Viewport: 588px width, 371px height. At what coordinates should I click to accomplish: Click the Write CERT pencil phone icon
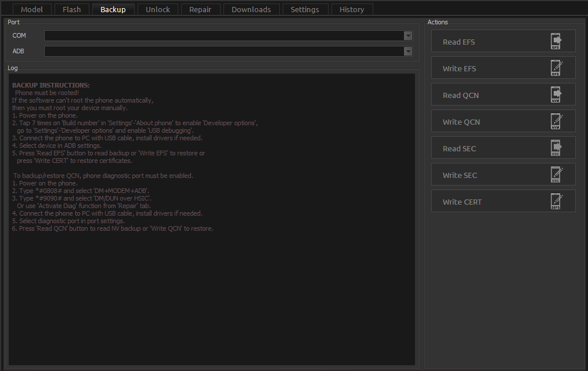click(556, 202)
